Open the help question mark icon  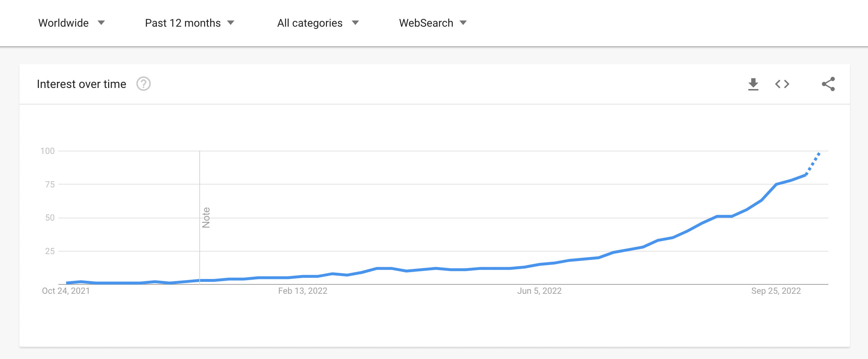[x=143, y=84]
